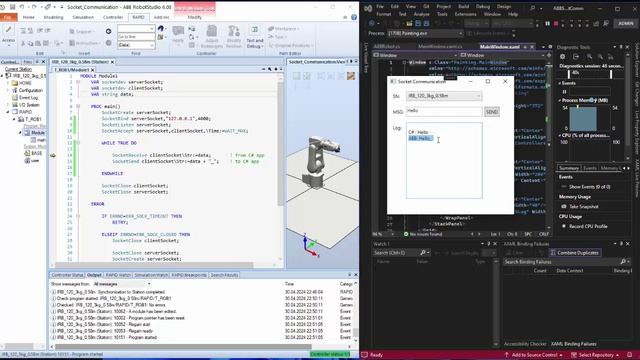Viewport: 640px width, 360px height.
Task: Open the Modeling ribbon tab
Action: click(x=53, y=17)
